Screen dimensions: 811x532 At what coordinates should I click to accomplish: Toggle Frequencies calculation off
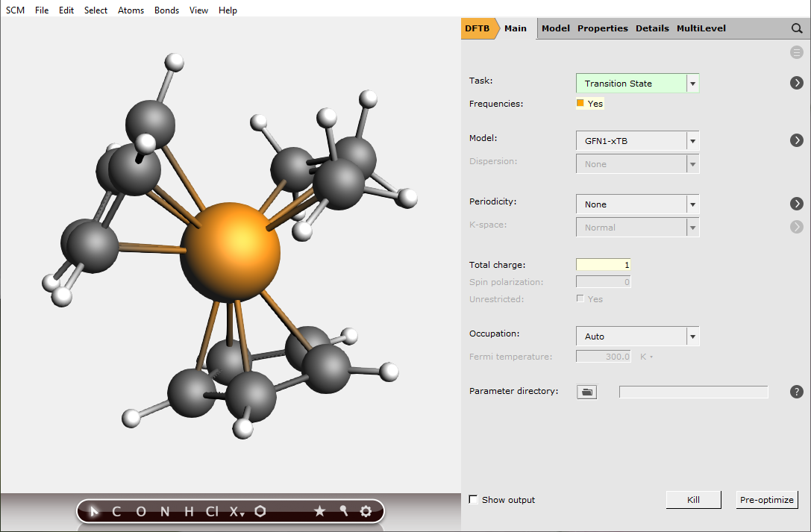(580, 103)
